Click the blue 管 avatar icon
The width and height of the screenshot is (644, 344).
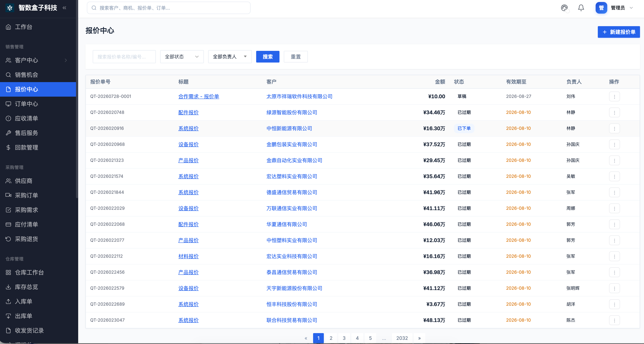pyautogui.click(x=601, y=8)
